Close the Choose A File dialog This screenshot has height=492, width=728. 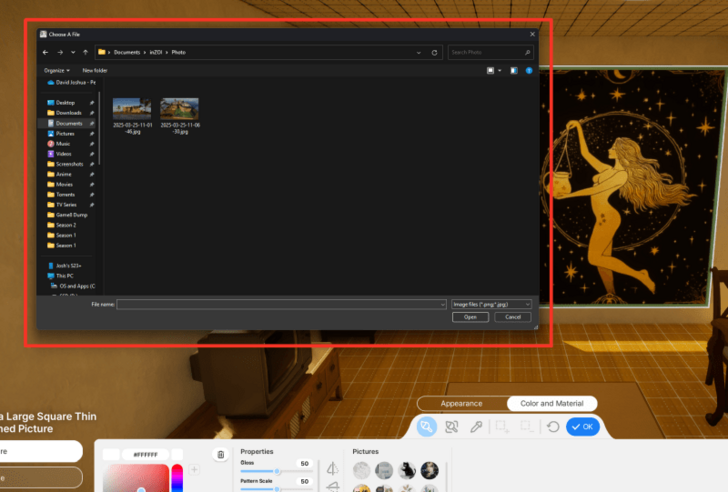(533, 34)
